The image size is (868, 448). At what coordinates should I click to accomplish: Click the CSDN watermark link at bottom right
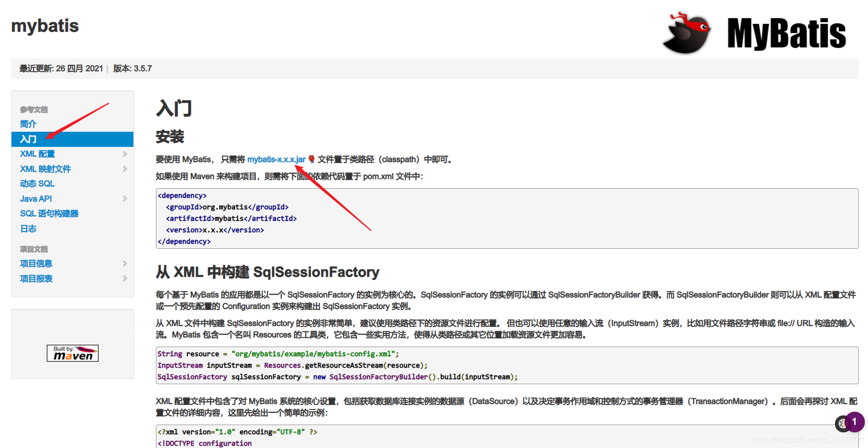coord(809,438)
